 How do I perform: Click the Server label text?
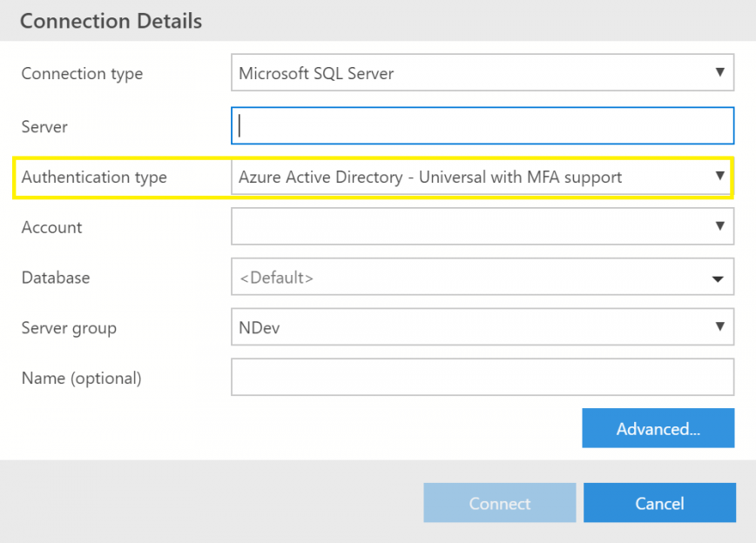click(44, 126)
